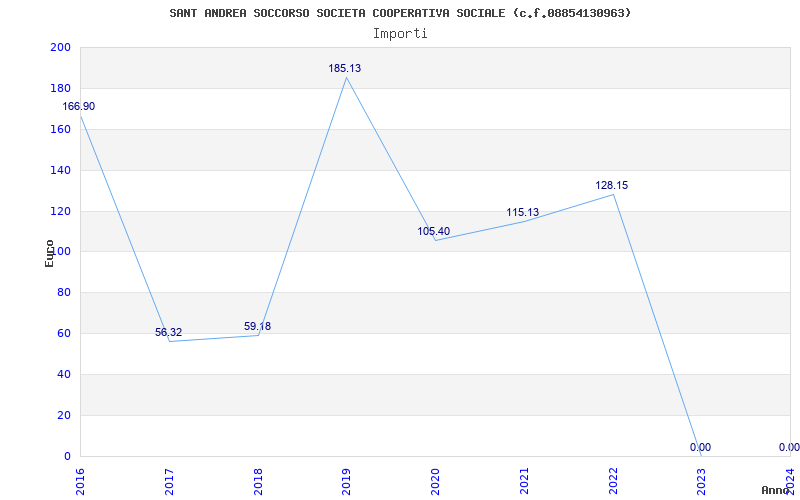The width and height of the screenshot is (800, 500).
Task: Click the 40 y-axis tick label
Action: point(63,374)
